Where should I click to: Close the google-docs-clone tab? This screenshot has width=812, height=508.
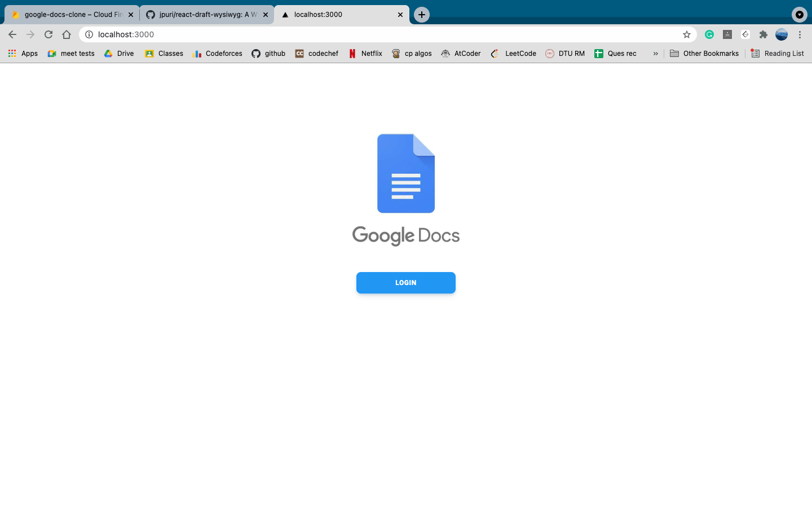click(131, 15)
